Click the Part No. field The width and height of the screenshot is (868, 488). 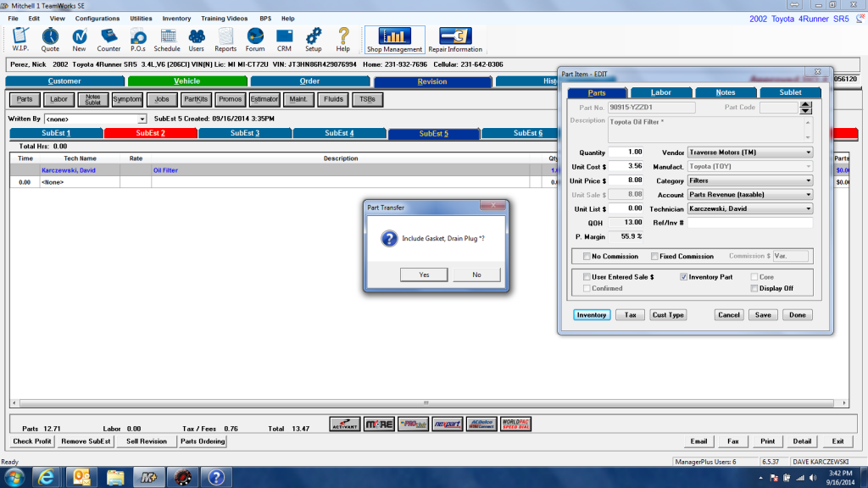click(652, 108)
